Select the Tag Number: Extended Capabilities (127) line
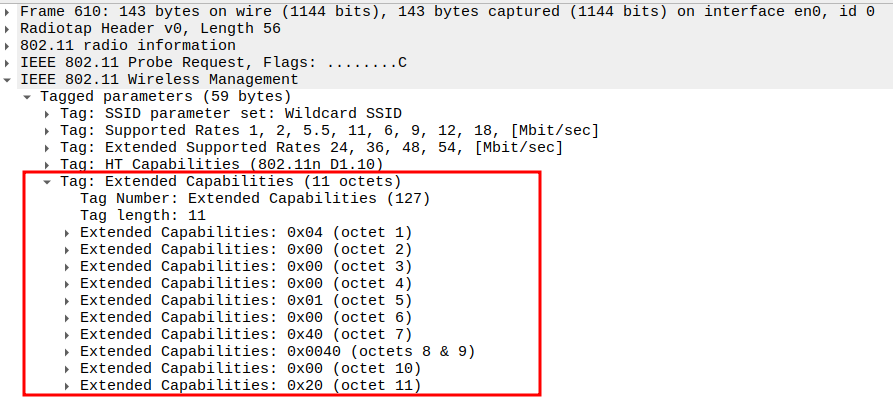This screenshot has width=893, height=400. tap(254, 198)
